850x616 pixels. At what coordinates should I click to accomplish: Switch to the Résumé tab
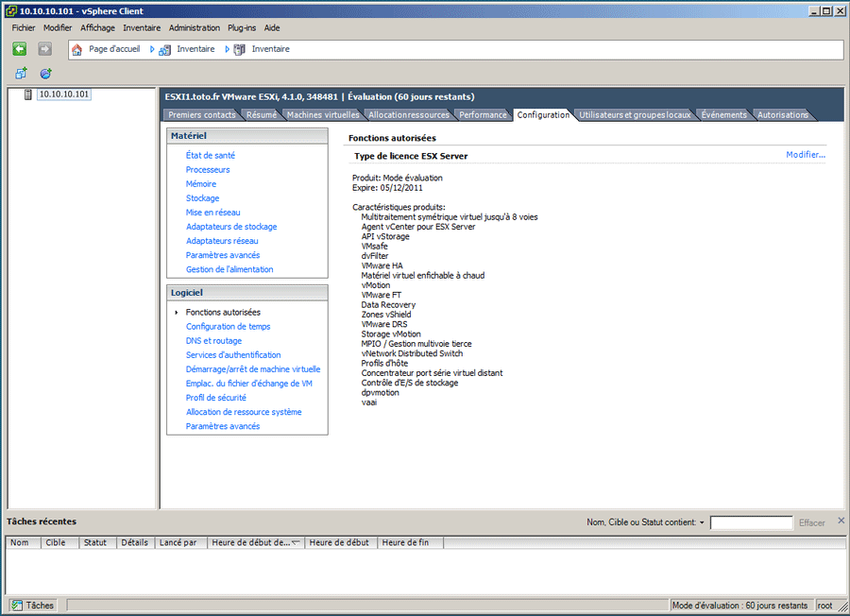pos(262,115)
